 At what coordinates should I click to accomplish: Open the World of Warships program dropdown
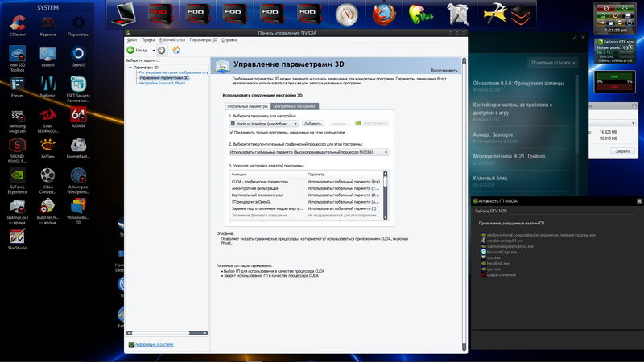click(264, 124)
